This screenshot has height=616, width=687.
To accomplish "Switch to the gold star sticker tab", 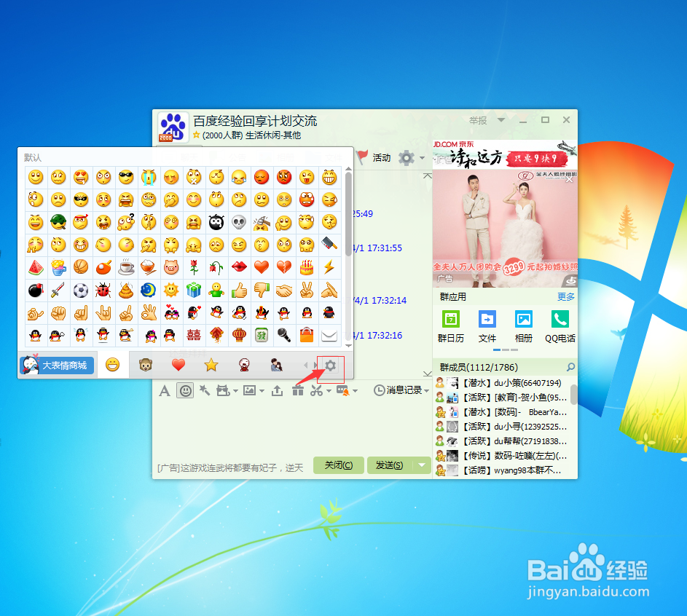I will [211, 365].
